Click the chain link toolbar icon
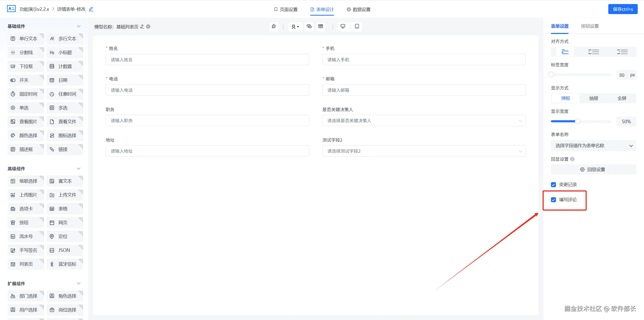 point(309,26)
